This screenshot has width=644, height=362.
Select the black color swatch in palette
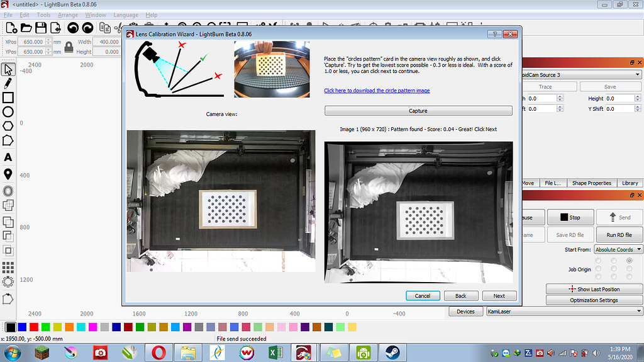(11, 327)
